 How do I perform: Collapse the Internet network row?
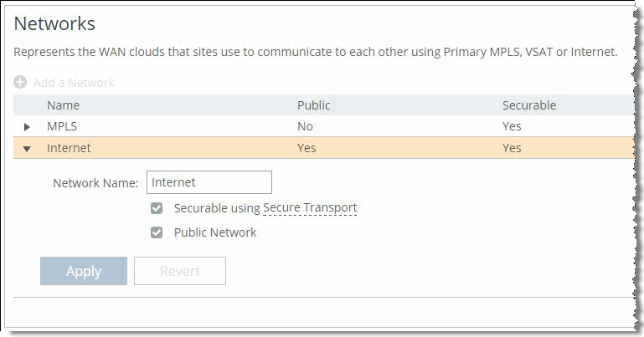tap(27, 148)
